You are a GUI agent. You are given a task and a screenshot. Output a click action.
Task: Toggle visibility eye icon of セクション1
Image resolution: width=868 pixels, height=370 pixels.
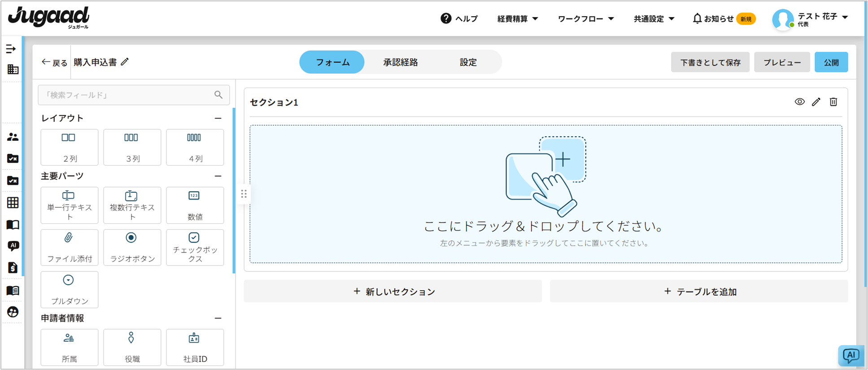[799, 102]
